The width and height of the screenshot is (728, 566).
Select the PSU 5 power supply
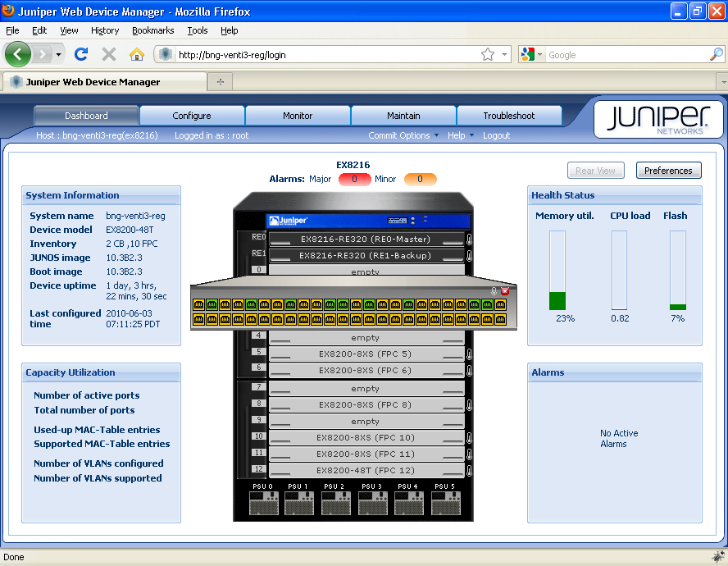(x=445, y=504)
